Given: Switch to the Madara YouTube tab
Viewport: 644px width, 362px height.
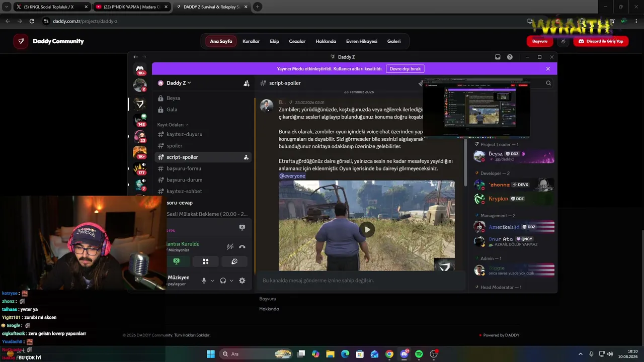Looking at the screenshot, I should (x=132, y=7).
